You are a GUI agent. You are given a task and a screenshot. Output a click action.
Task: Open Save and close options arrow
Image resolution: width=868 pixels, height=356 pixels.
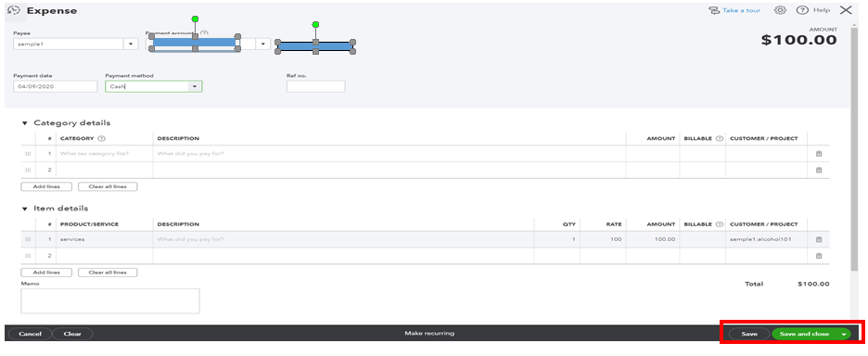pyautogui.click(x=843, y=334)
